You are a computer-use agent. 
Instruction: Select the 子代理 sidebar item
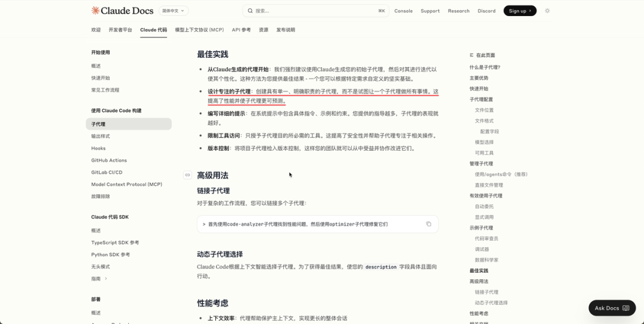pyautogui.click(x=129, y=124)
